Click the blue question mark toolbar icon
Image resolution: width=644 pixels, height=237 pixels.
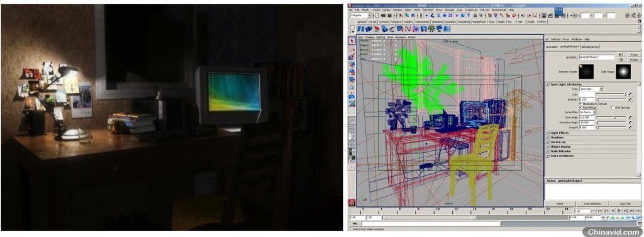pos(469,15)
